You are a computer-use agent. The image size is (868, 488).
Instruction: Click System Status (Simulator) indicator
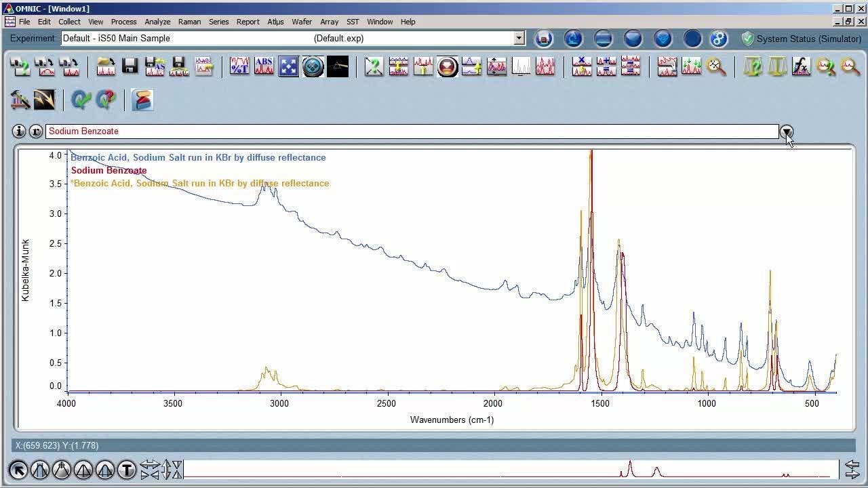click(801, 39)
